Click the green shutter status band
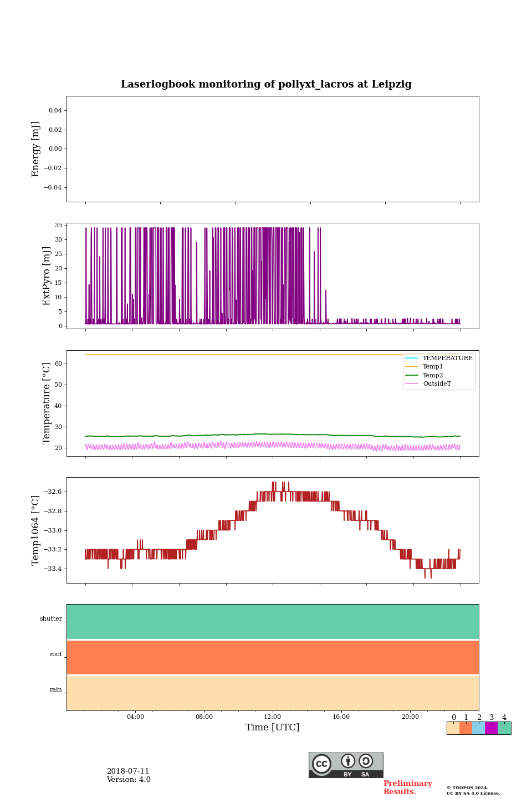 [273, 622]
